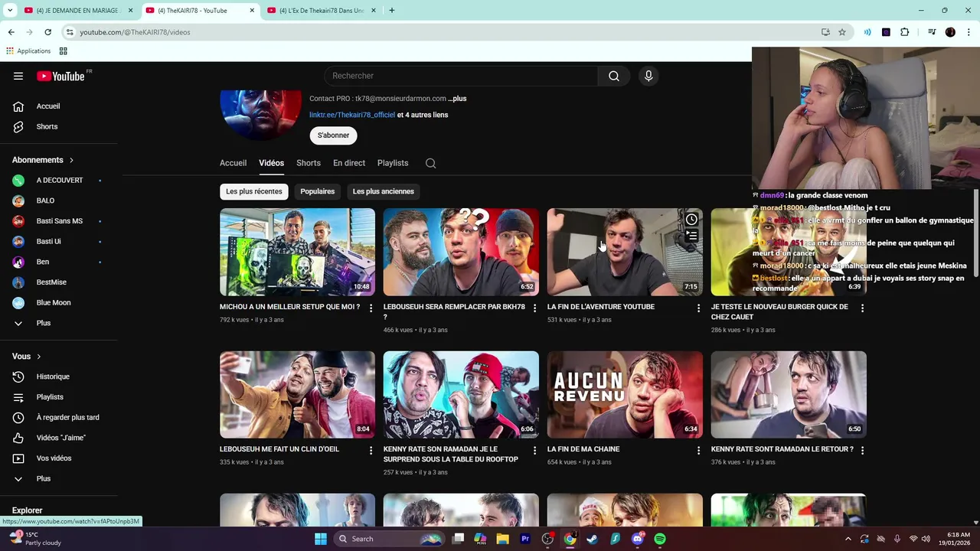Screen dimensions: 980x551
Task: Select Populaires filter chip
Action: point(318,191)
